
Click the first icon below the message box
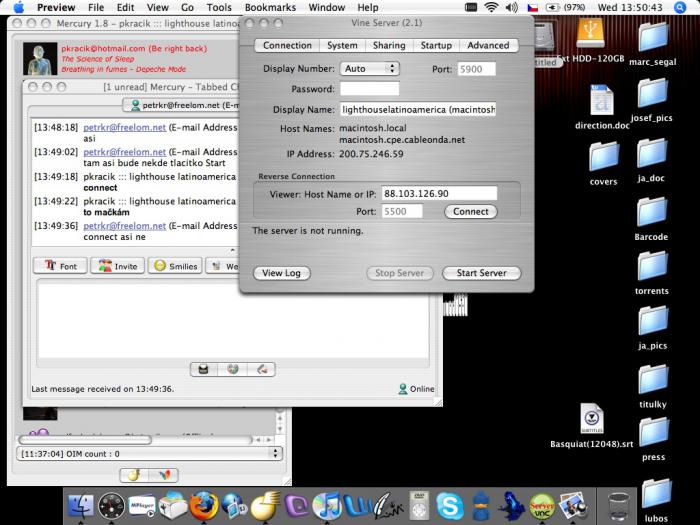(204, 369)
